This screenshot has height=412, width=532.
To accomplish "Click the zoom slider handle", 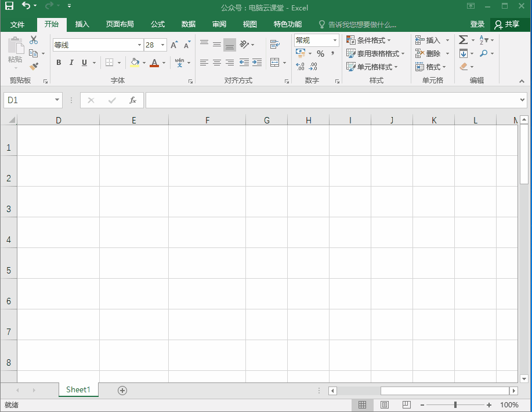I will (455, 404).
